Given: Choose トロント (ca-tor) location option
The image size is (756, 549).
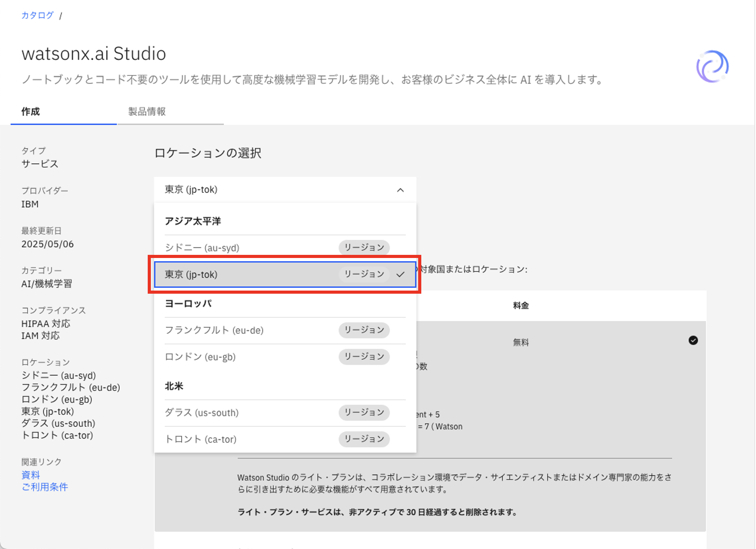Looking at the screenshot, I should point(201,439).
